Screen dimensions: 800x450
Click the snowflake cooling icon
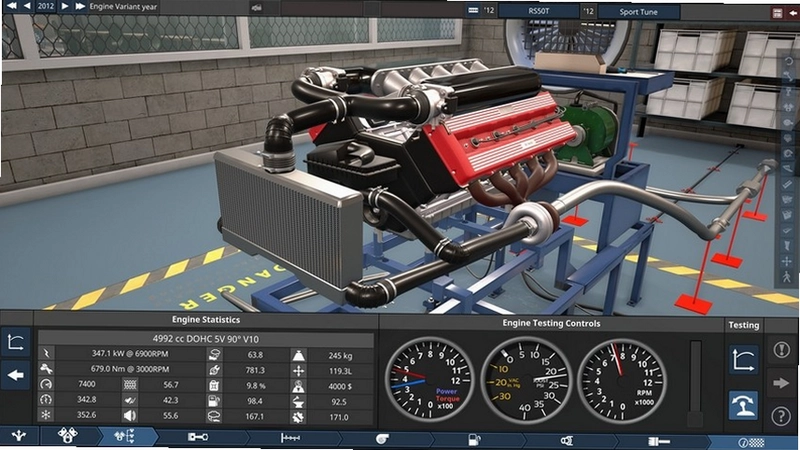(46, 414)
